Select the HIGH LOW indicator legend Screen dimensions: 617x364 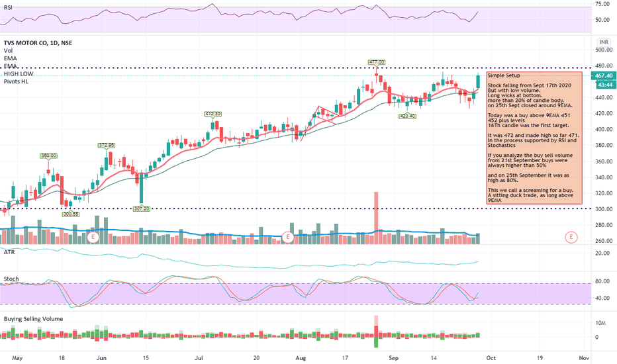[19, 73]
